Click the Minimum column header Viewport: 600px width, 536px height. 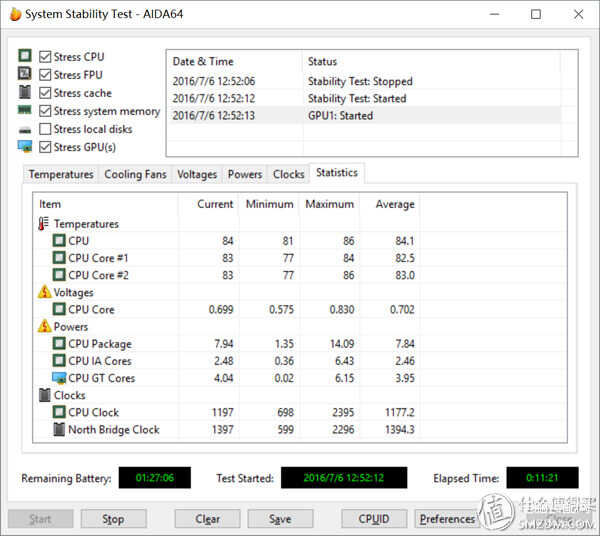[269, 204]
